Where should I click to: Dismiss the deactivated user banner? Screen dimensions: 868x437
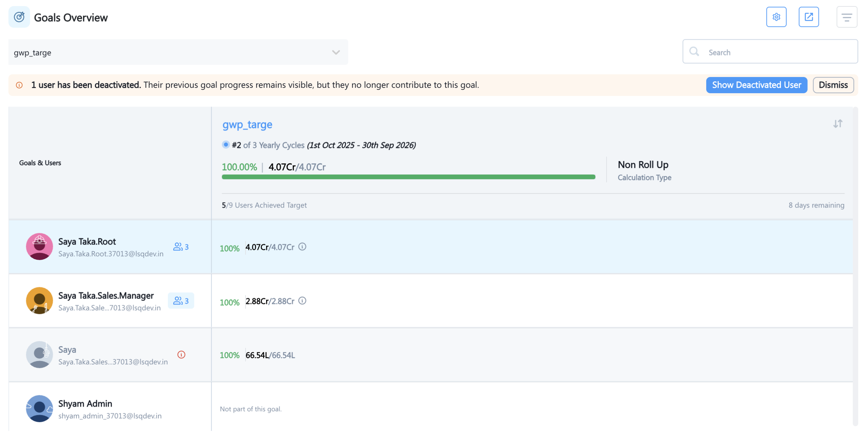coord(833,85)
